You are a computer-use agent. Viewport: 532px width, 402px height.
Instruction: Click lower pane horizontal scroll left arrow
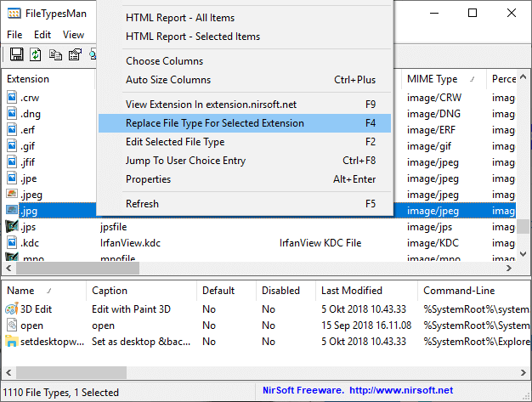coord(8,372)
